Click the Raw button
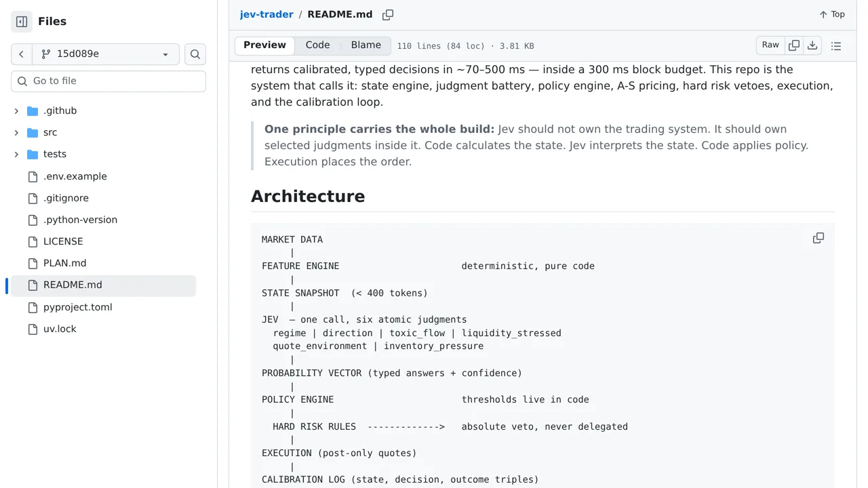 tap(770, 45)
